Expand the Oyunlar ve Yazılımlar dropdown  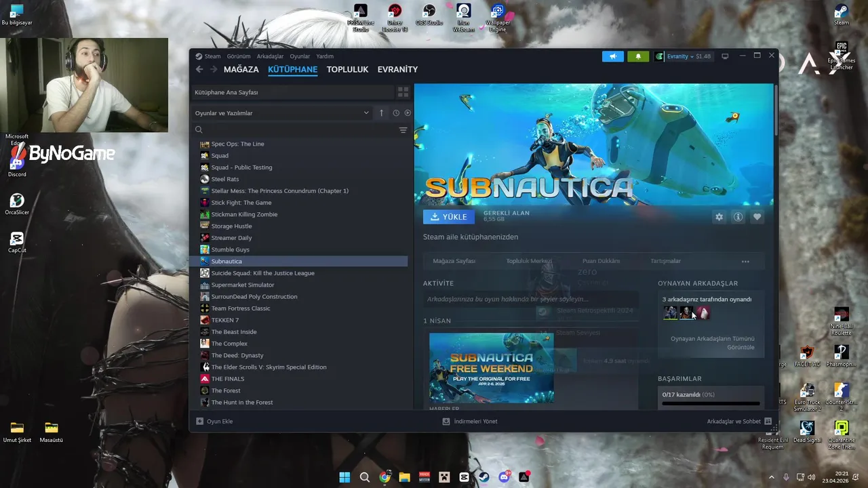[282, 113]
